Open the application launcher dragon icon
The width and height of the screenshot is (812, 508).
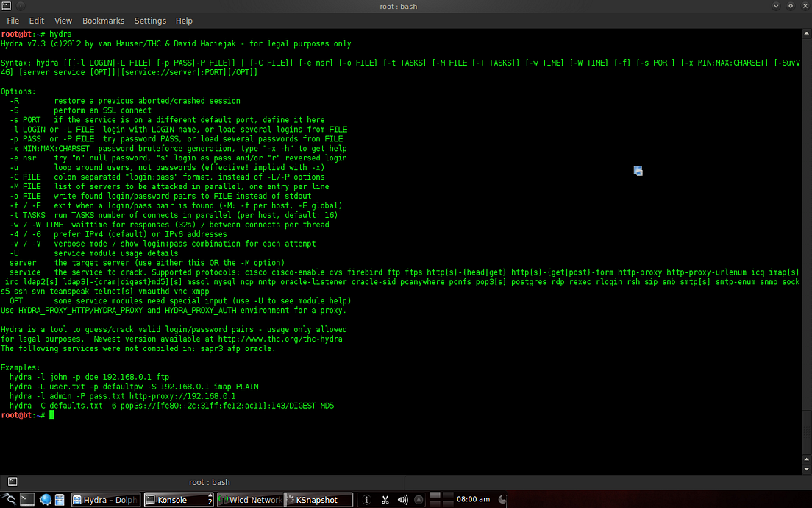(x=7, y=499)
